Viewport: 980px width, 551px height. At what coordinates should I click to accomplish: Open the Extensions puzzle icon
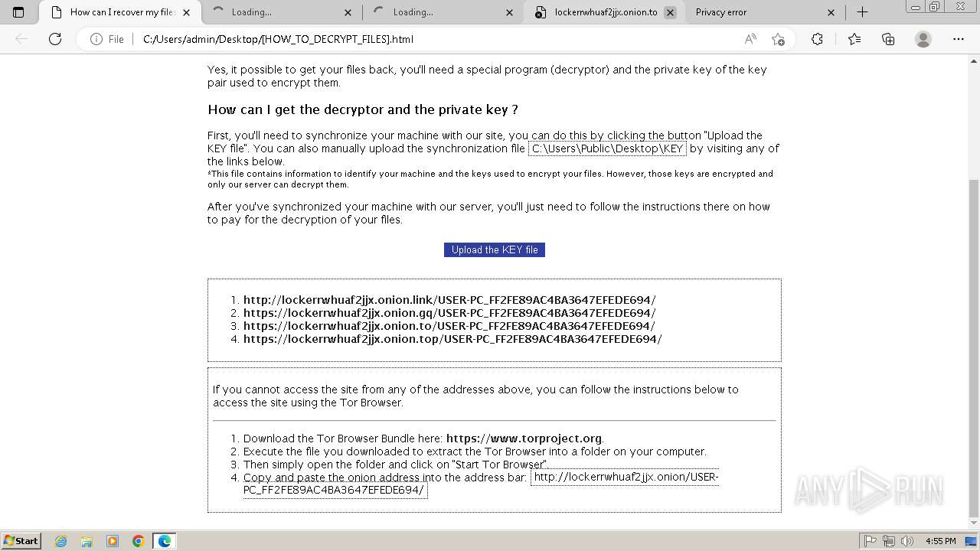(817, 39)
